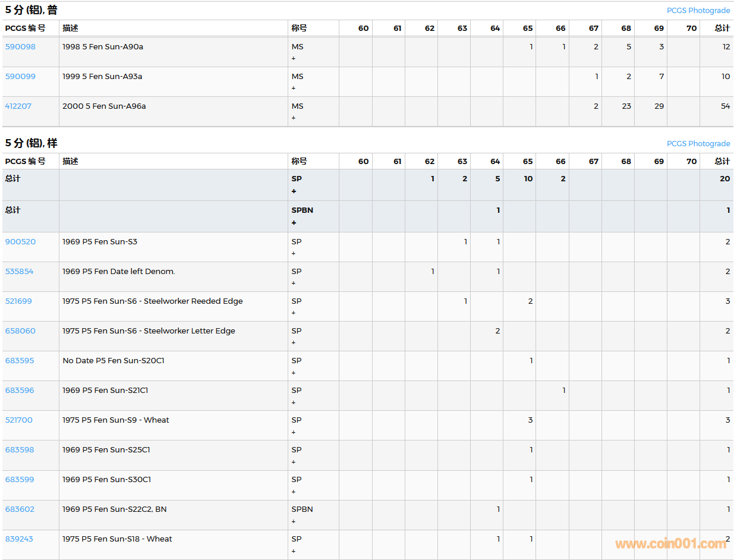
Task: Open PCGS number 590098 link
Action: (x=20, y=46)
